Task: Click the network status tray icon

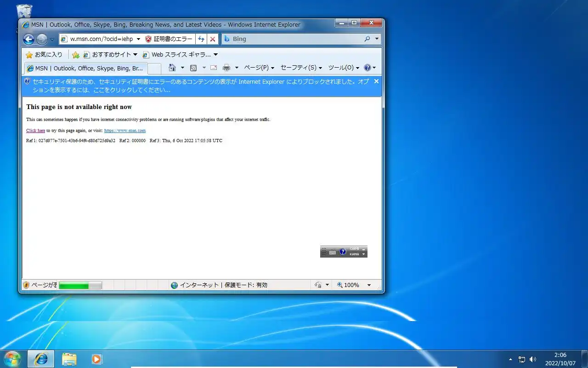Action: (522, 359)
